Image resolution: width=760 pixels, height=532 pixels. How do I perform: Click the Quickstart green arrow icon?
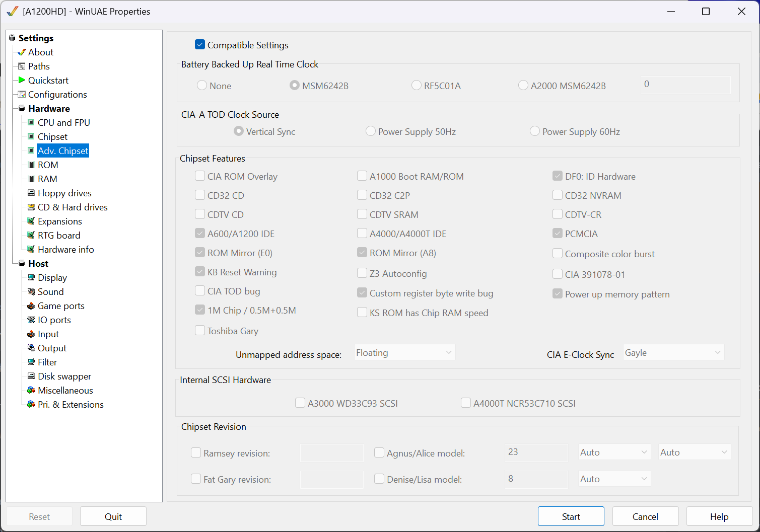pos(22,80)
